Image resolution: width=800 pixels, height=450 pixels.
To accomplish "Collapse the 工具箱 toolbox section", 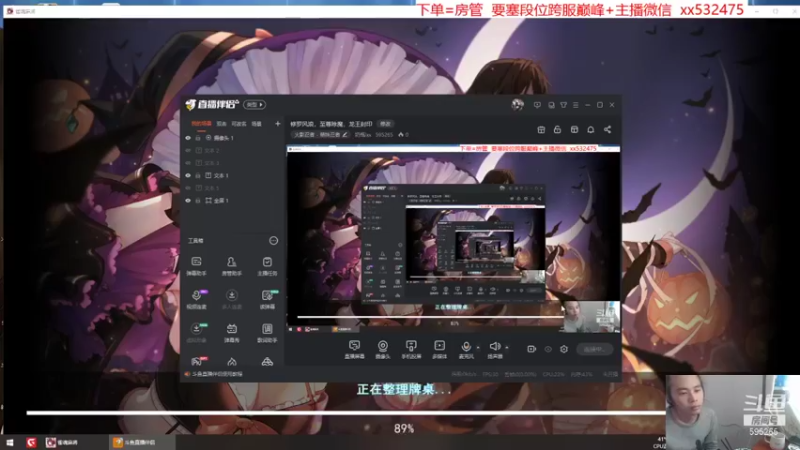I will 273,240.
